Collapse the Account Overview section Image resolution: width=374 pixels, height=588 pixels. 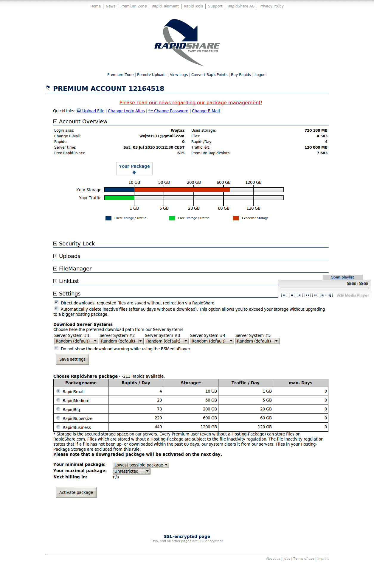(55, 121)
